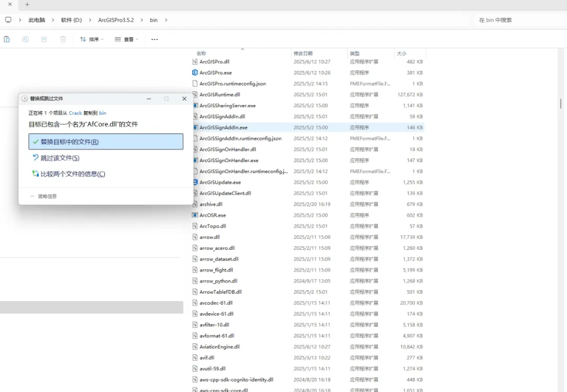Click the ArcGISUpdate.exe file icon
567x392 pixels.
pos(195,182)
